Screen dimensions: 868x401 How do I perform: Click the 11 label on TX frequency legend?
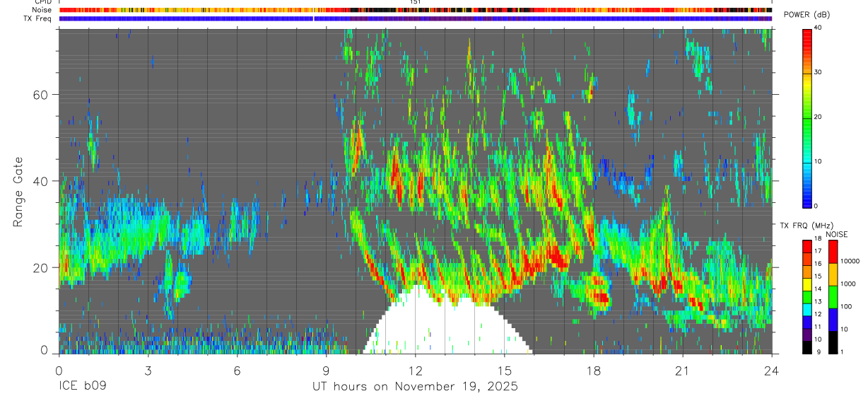click(x=818, y=327)
